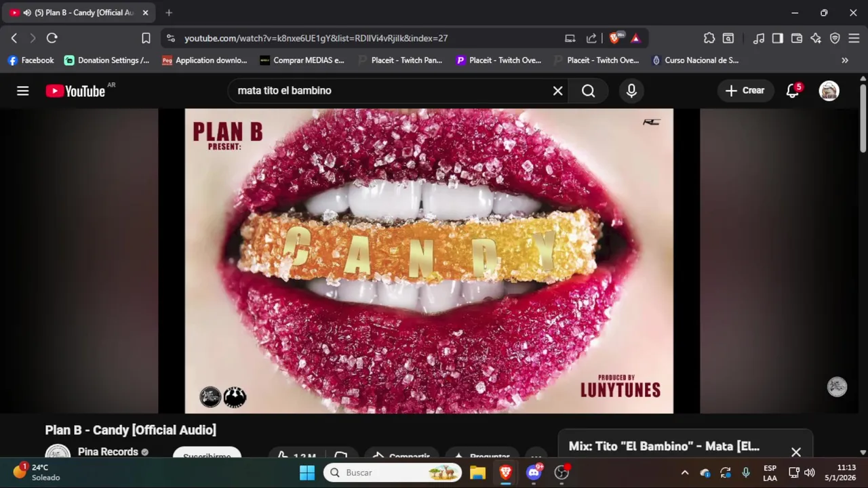Open File Explorer from the taskbar
868x488 pixels.
pyautogui.click(x=477, y=472)
